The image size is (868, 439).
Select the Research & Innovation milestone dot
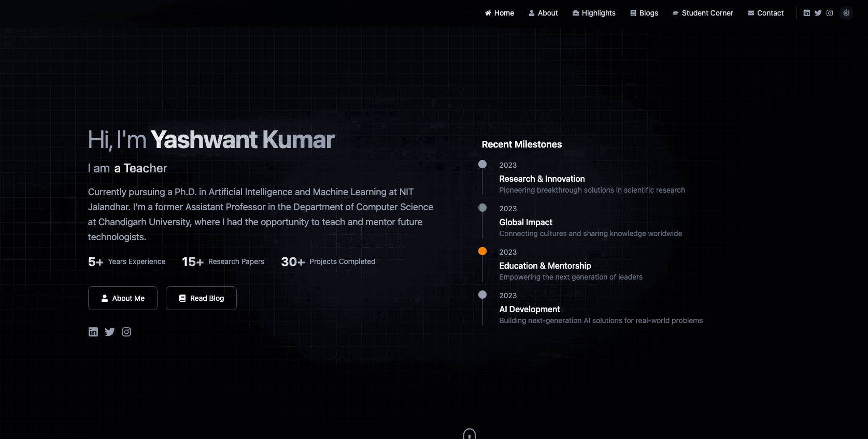point(482,164)
